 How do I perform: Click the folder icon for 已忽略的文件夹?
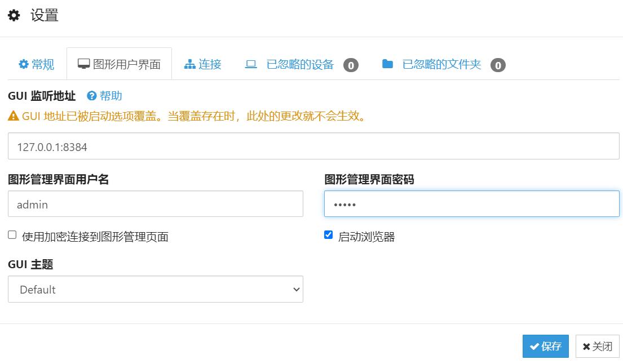point(387,64)
